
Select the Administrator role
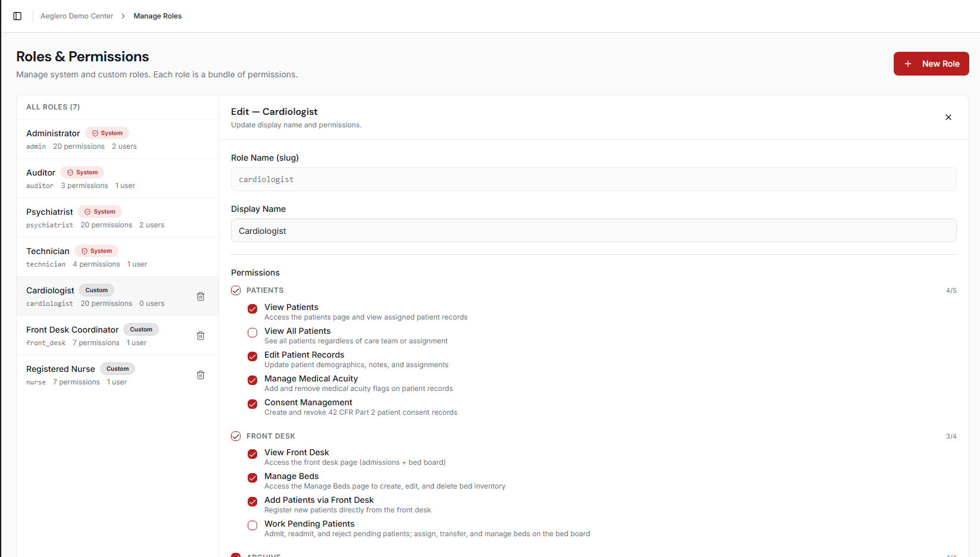[117, 139]
